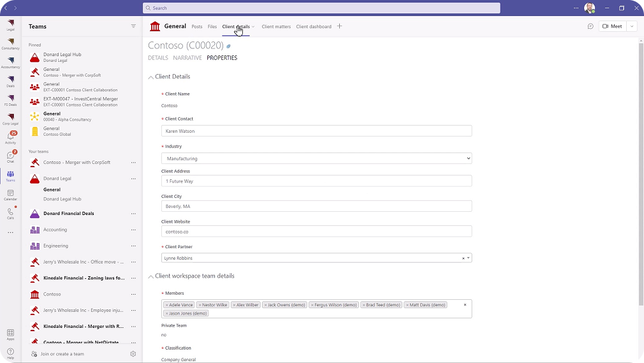644x363 pixels.
Task: Open the Client dashboard tab
Action: coord(313,26)
